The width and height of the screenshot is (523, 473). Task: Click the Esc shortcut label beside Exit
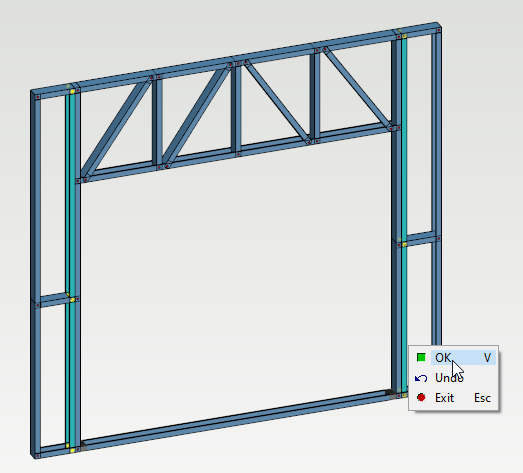(x=482, y=398)
